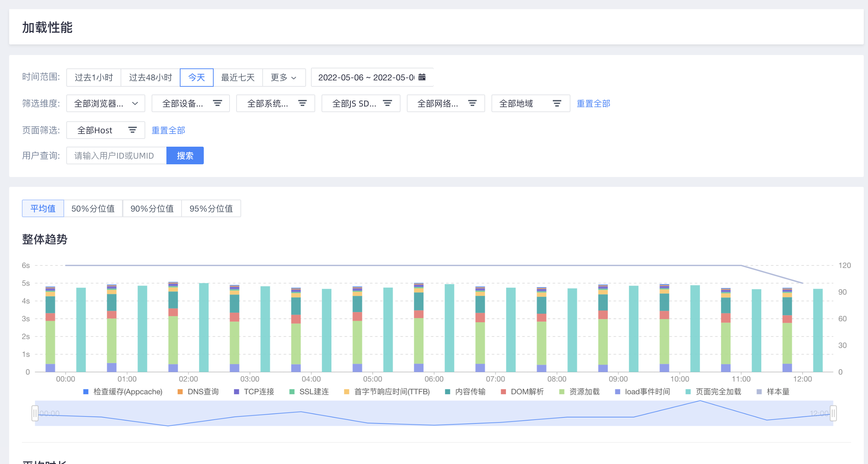Screen dimensions: 868x464
Task: Select the 最近七天 time range
Action: pos(238,78)
